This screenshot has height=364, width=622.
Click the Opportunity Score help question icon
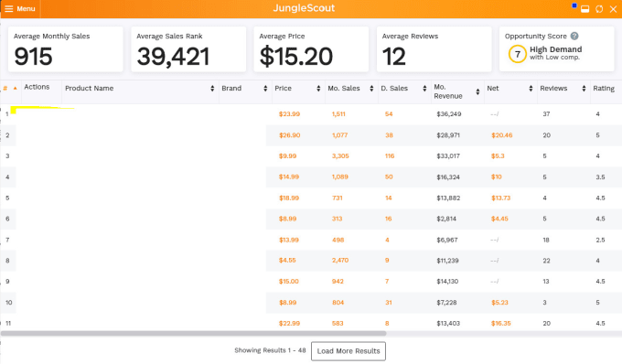click(x=574, y=36)
